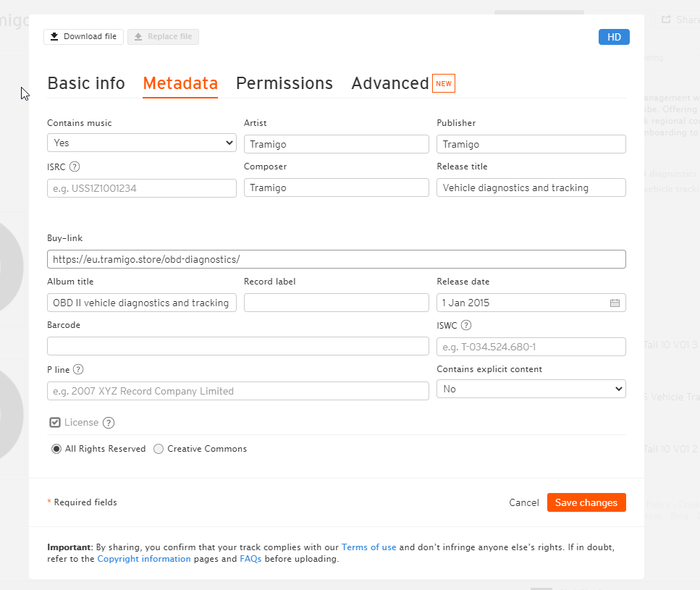The image size is (700, 590).
Task: Open the Contains explicit content dropdown
Action: click(x=531, y=389)
